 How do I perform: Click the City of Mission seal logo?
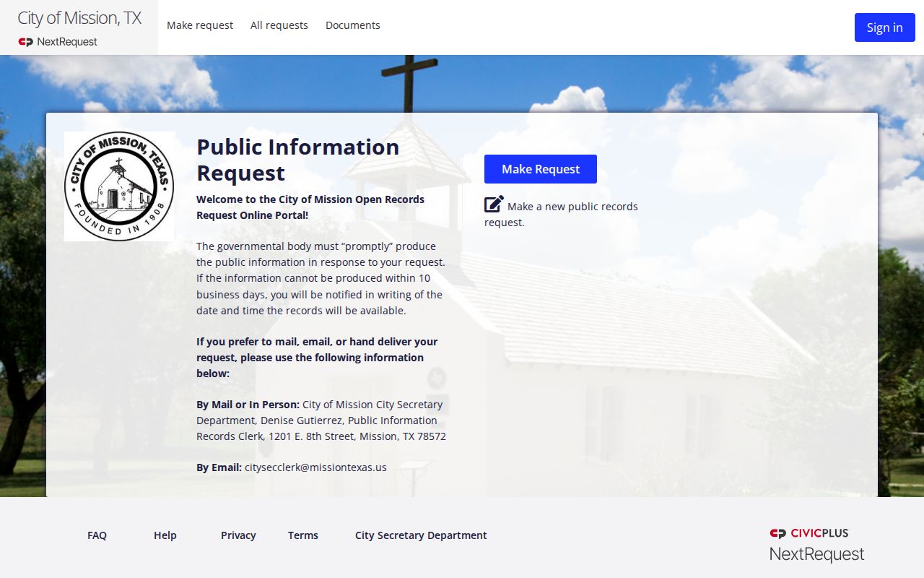click(x=119, y=186)
